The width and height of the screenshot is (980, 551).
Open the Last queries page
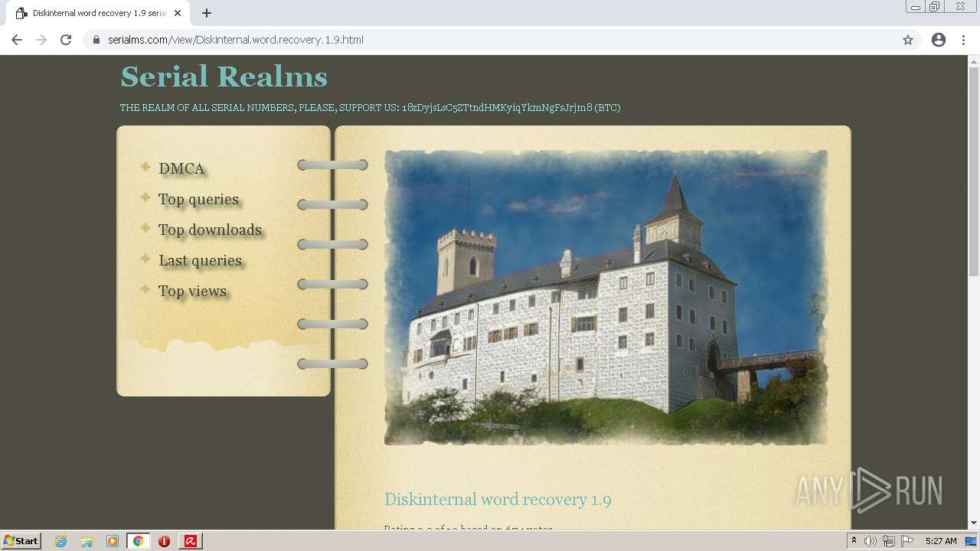(x=201, y=260)
